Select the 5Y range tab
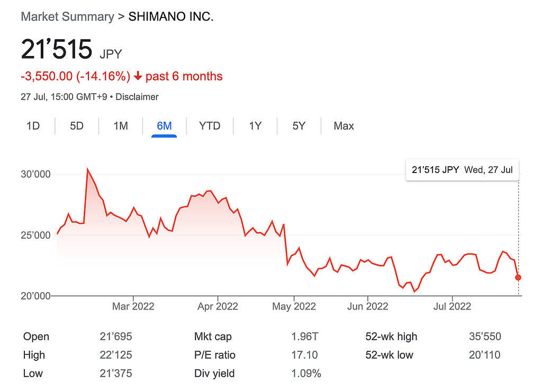Viewport: 542px width, 392px height. click(x=299, y=126)
